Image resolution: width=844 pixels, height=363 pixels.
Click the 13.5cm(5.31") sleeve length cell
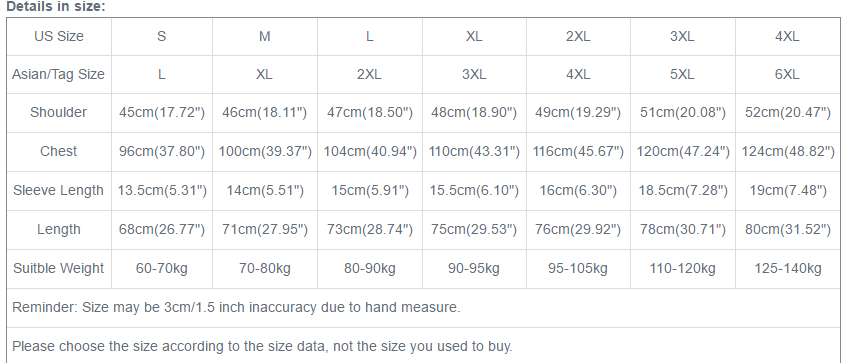(162, 191)
